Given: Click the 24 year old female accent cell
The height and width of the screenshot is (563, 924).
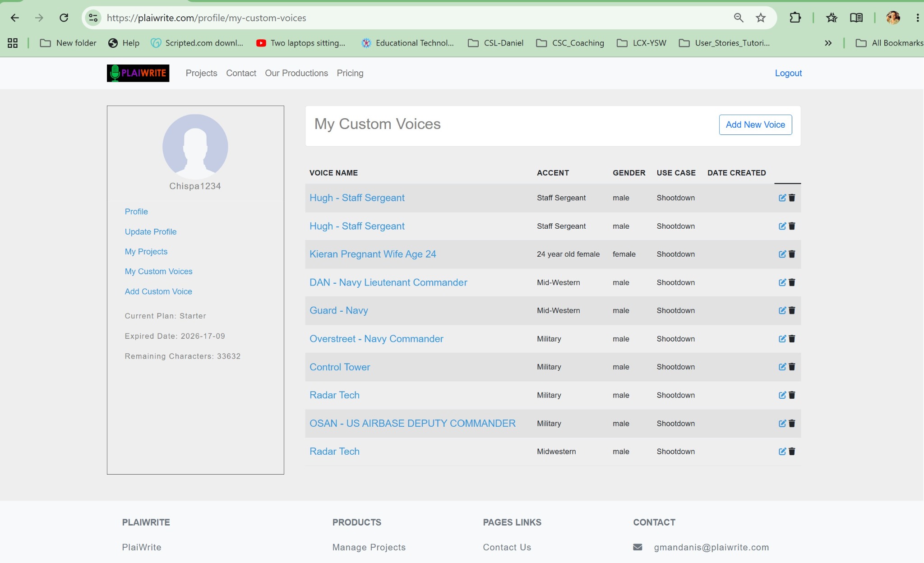Looking at the screenshot, I should pos(568,254).
